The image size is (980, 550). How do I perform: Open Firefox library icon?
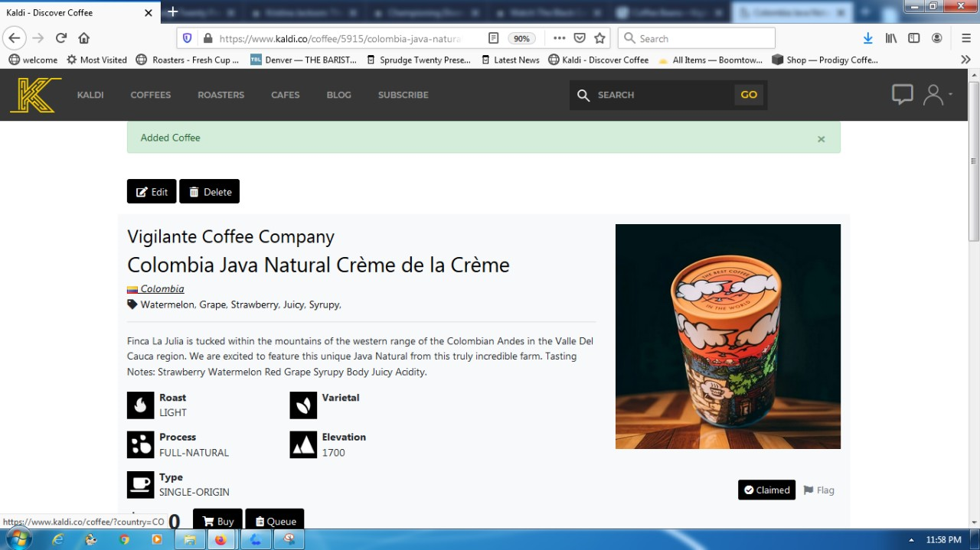coord(891,38)
